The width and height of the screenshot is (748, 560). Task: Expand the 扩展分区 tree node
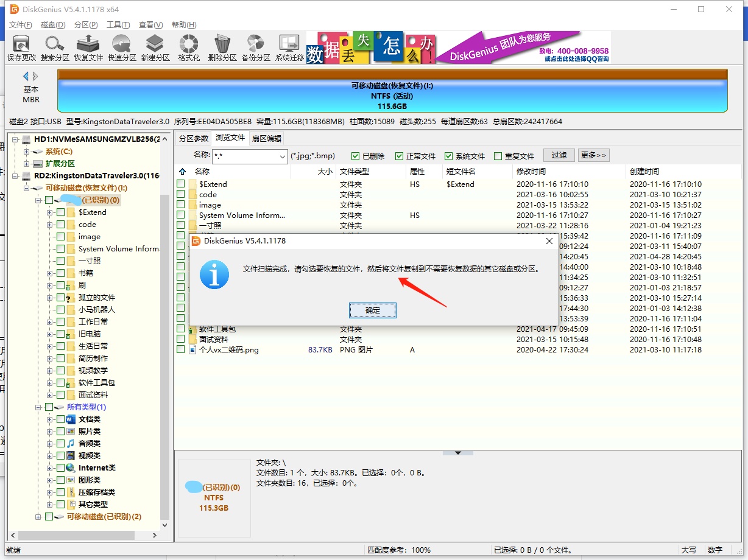click(x=26, y=164)
